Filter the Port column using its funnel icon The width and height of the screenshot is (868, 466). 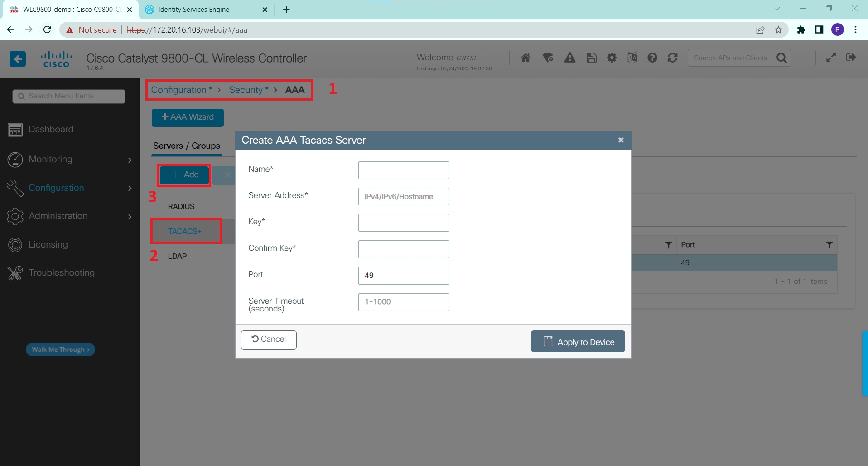click(829, 245)
